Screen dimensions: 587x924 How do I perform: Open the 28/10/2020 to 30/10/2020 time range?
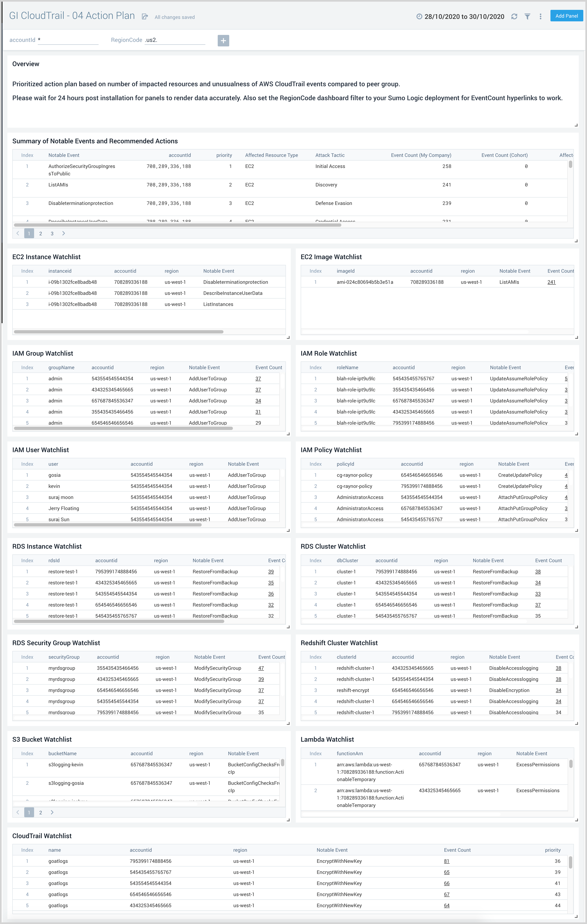[464, 16]
